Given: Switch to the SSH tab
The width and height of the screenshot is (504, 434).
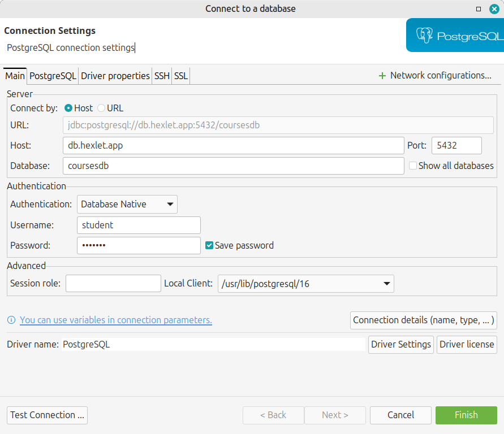Looking at the screenshot, I should point(162,76).
